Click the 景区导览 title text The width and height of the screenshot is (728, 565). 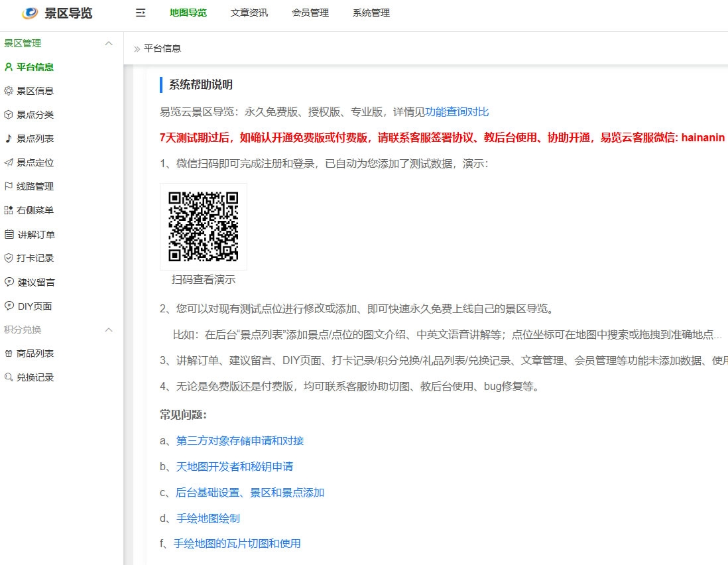(68, 13)
